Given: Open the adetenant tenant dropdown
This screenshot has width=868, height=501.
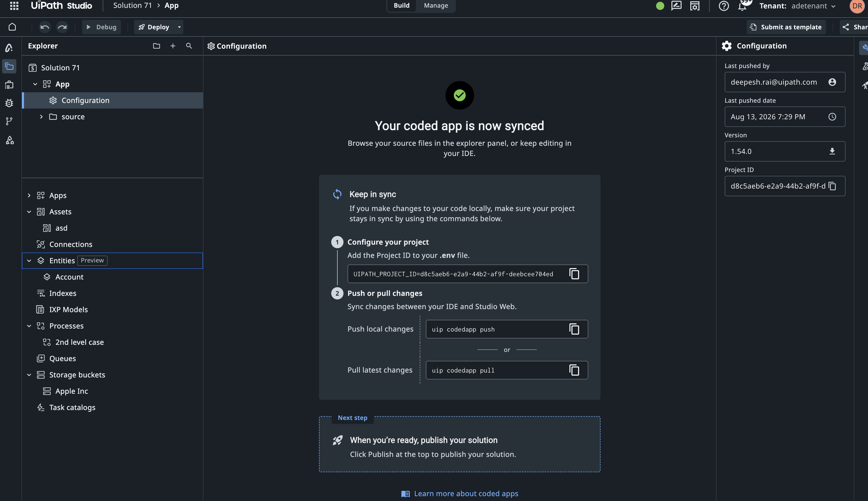Looking at the screenshot, I should tap(813, 6).
